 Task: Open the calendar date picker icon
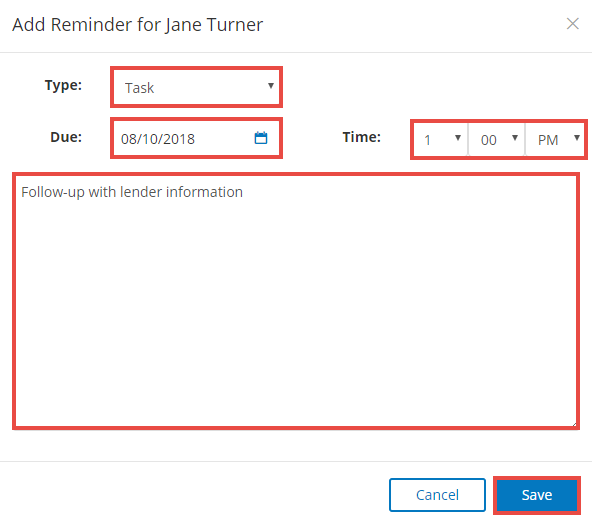tap(261, 138)
